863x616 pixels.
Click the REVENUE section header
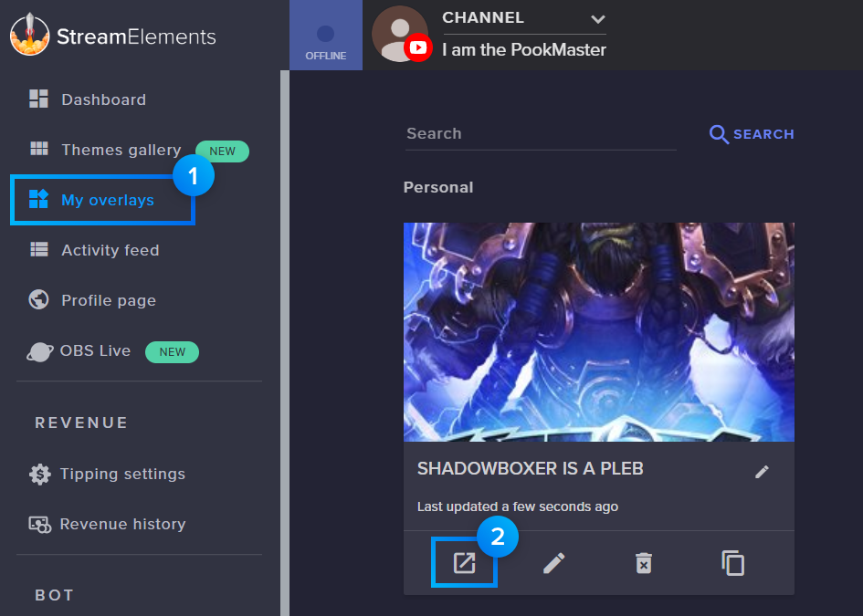[81, 423]
